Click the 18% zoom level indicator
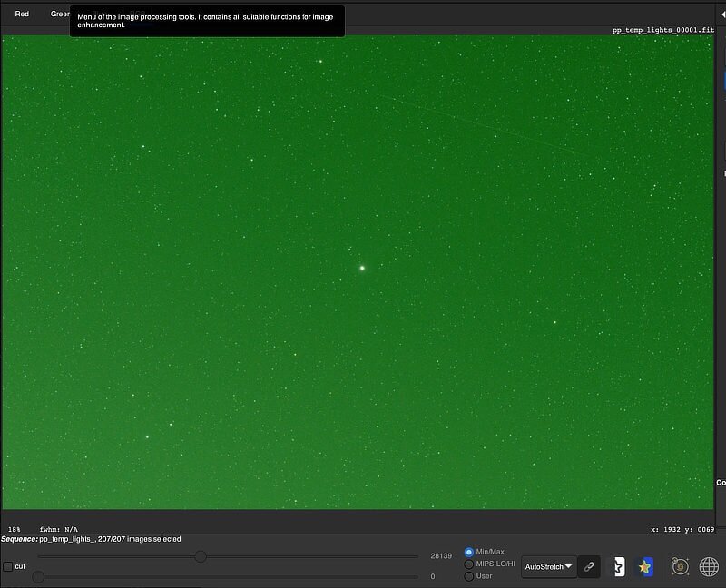This screenshot has width=726, height=588. 15,529
